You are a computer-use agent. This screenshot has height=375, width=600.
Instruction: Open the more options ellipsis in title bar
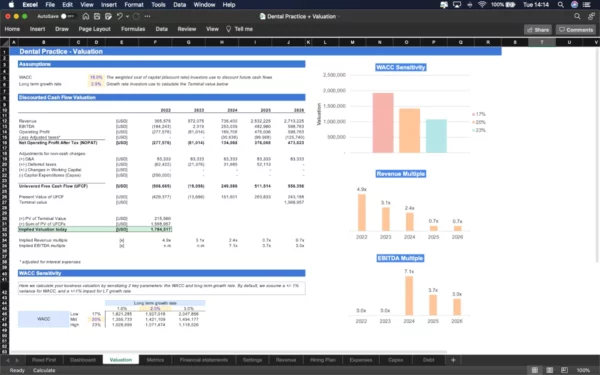pos(148,16)
